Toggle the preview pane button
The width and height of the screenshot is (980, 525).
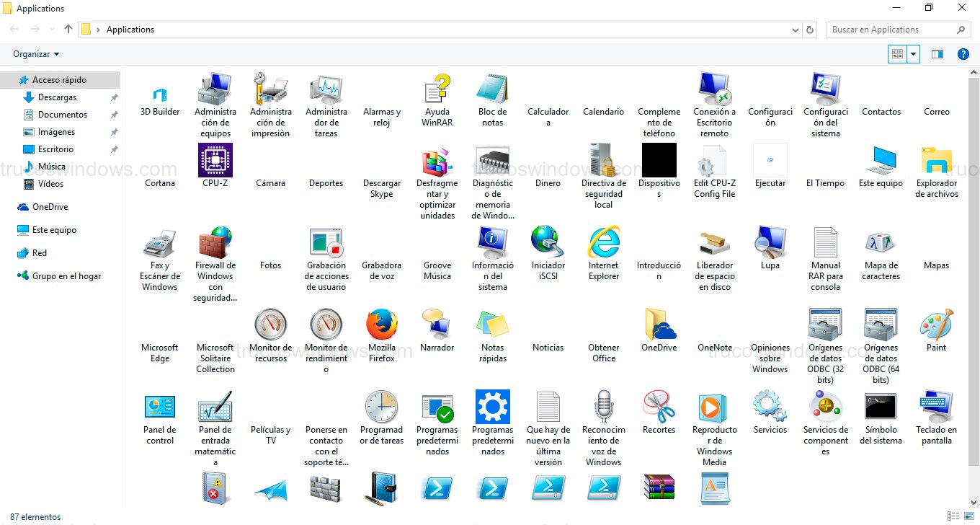click(937, 54)
